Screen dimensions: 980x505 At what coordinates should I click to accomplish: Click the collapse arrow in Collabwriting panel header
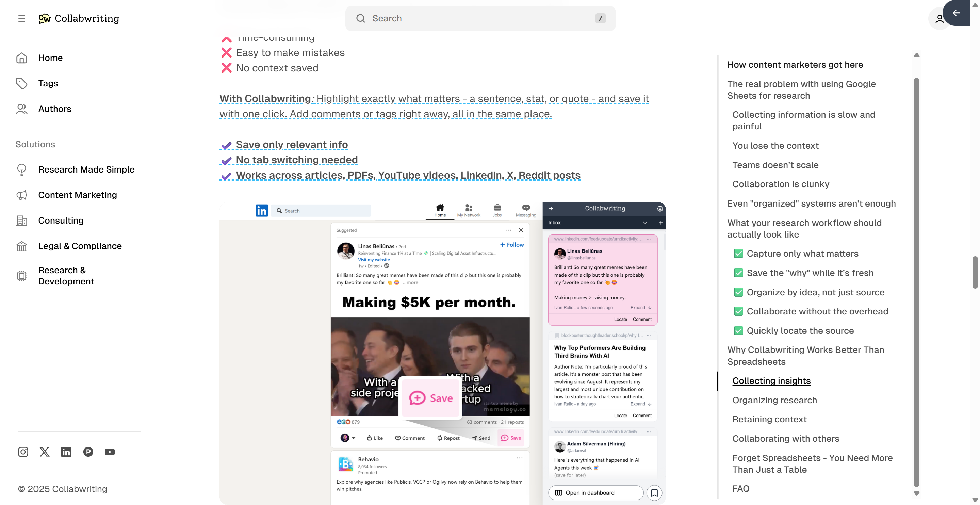pos(551,209)
